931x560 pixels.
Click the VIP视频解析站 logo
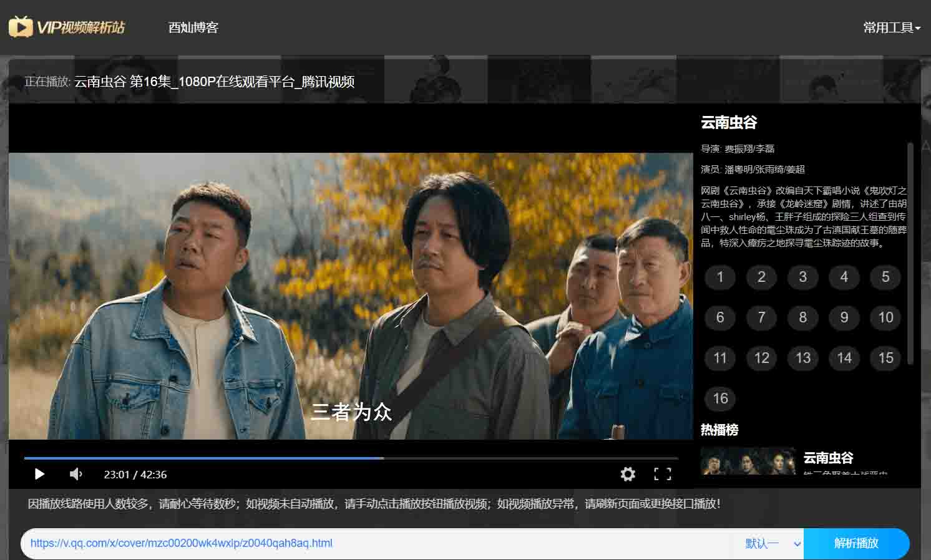point(67,27)
